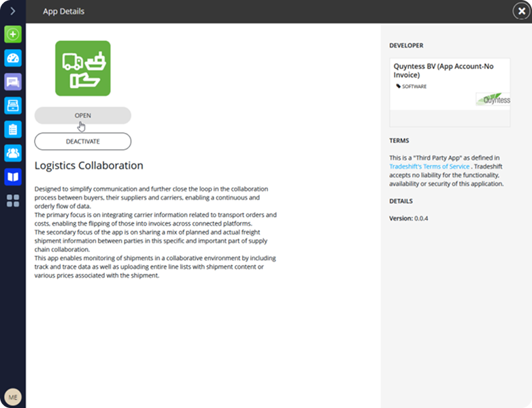Open Tradeshift's Terms of Service link
Screen dimensions: 532x408
tap(429, 166)
